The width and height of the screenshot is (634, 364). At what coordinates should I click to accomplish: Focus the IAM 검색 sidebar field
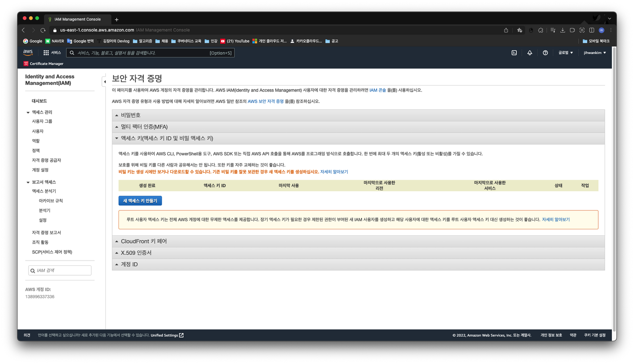pos(60,271)
